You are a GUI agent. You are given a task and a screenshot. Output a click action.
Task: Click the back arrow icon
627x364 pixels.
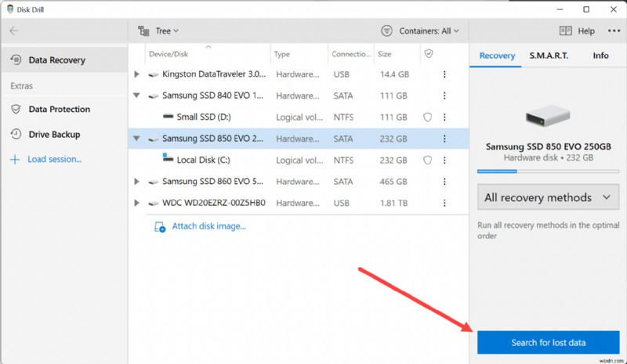(14, 31)
